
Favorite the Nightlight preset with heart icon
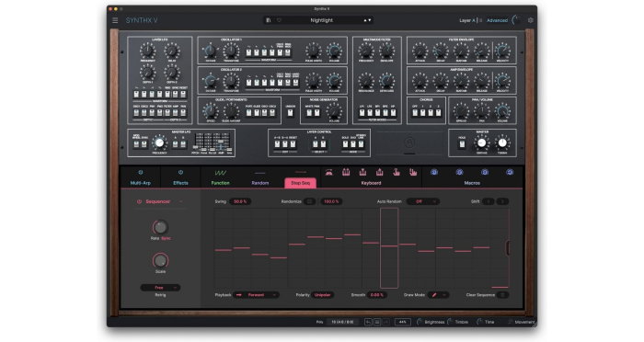click(279, 20)
